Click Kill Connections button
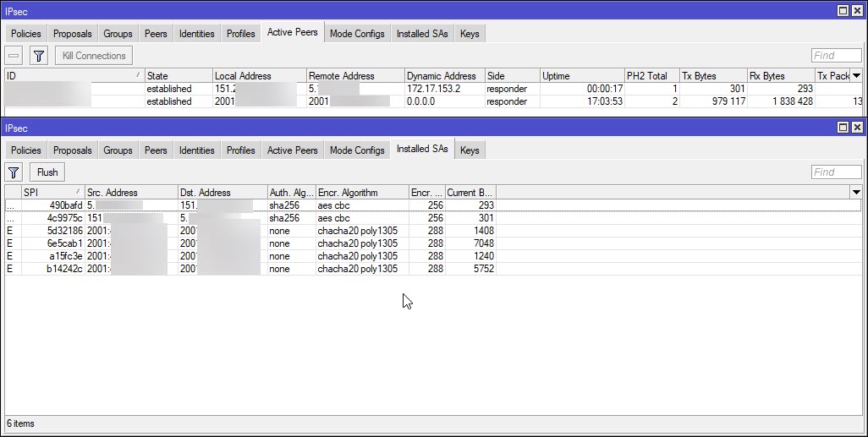This screenshot has width=868, height=437. tap(94, 55)
